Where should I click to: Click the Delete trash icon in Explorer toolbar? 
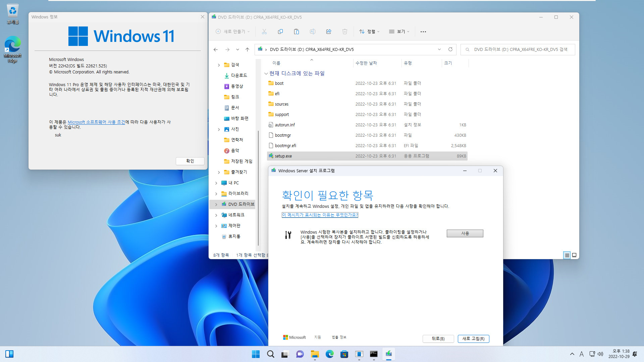[345, 32]
